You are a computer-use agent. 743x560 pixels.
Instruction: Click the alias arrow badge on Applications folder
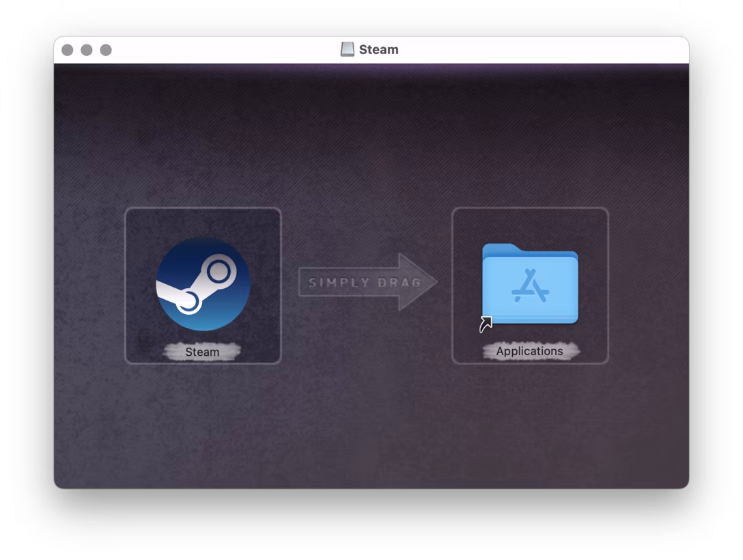pos(486,324)
